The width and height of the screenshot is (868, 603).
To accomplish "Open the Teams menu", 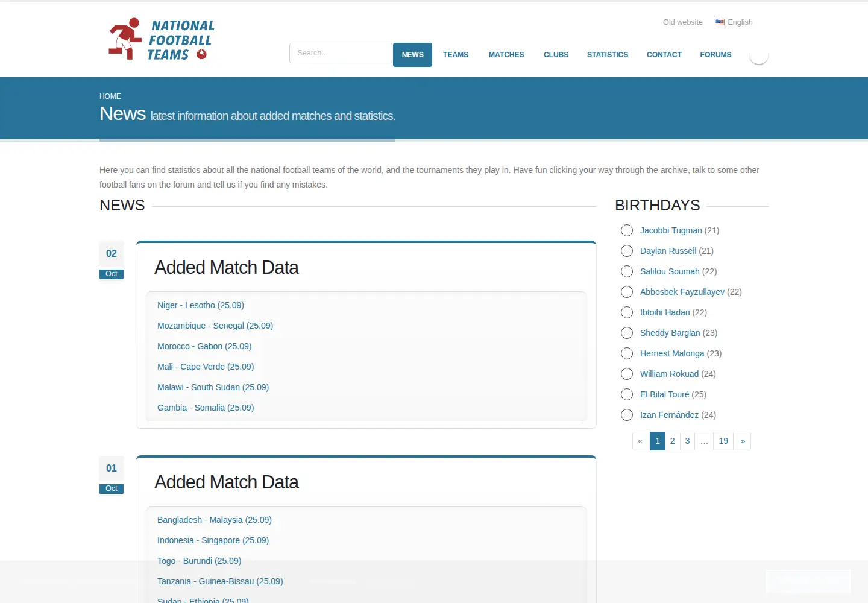I will click(456, 55).
